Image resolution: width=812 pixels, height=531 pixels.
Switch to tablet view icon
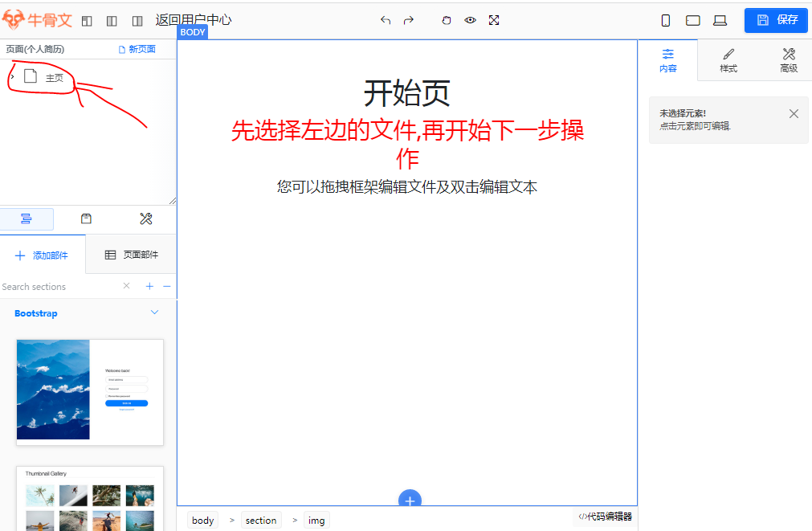click(x=692, y=21)
